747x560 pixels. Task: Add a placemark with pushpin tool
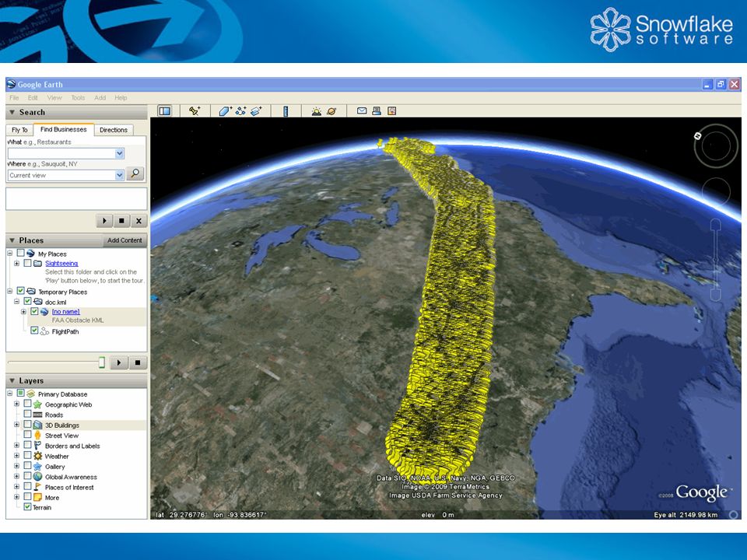coord(194,111)
